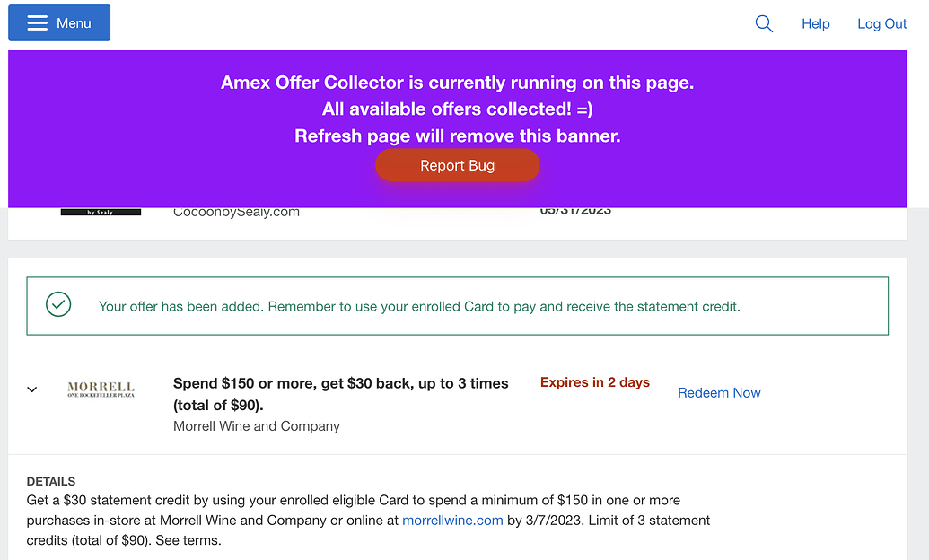
Task: Collapse the downward chevron beside the offer
Action: tap(31, 389)
